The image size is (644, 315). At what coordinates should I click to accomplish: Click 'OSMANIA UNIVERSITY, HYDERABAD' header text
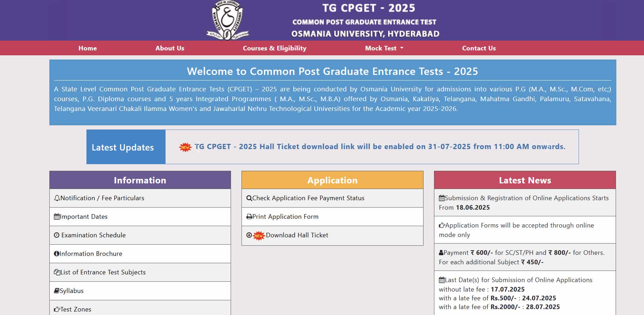(365, 34)
